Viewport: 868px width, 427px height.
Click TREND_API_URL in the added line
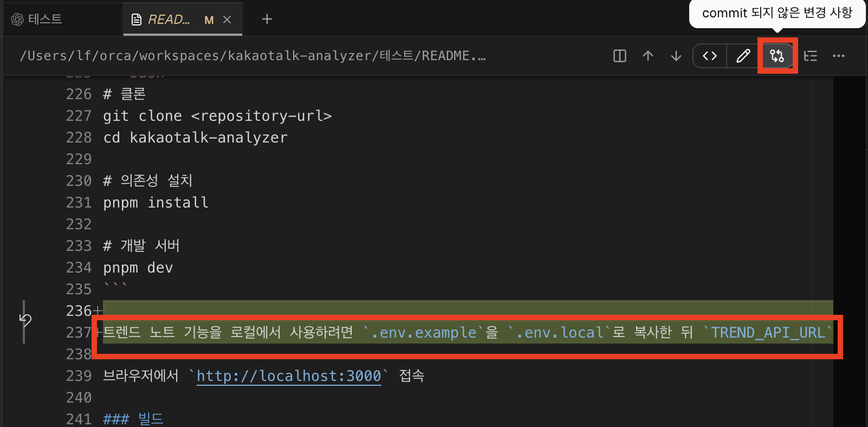[x=768, y=333]
